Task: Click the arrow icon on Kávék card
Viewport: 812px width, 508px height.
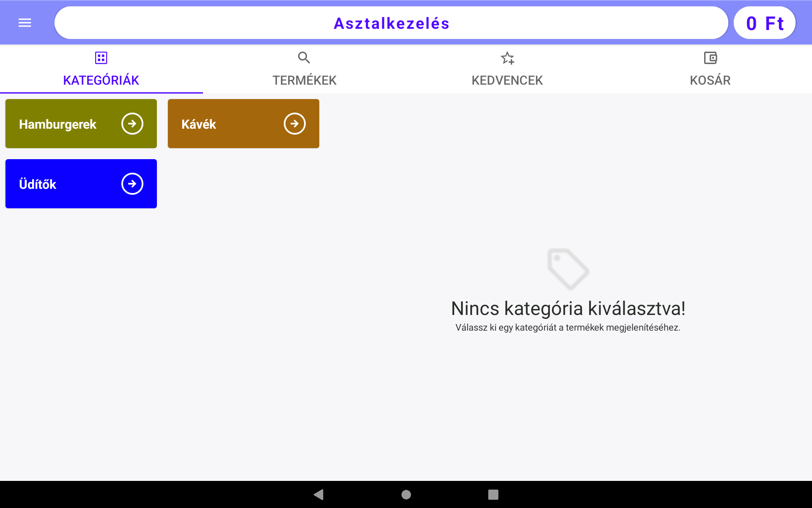Action: pyautogui.click(x=295, y=123)
